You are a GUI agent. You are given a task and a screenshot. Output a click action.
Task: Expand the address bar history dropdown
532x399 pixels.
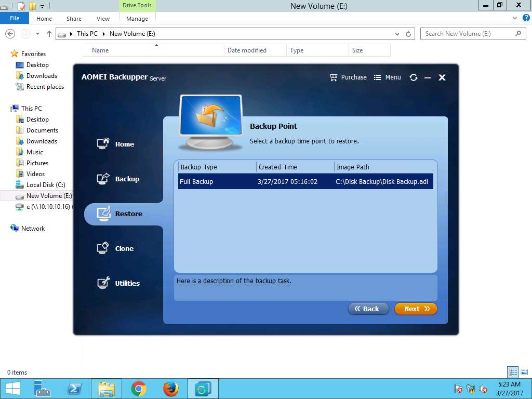tap(397, 34)
